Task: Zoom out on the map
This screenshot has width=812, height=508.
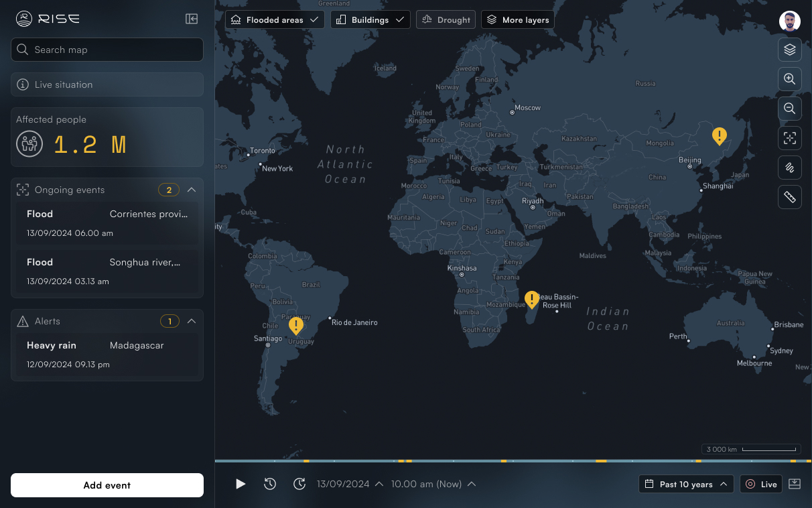Action: pyautogui.click(x=790, y=109)
